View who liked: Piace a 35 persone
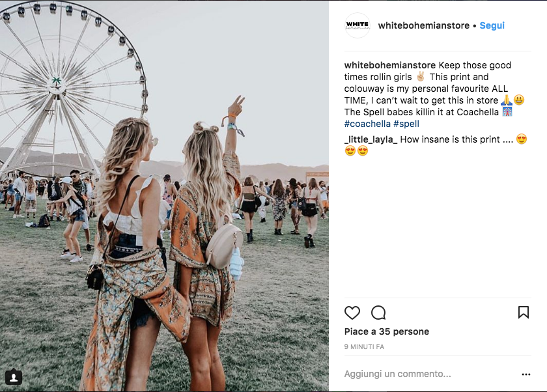Screen dimensions: 547x392 pyautogui.click(x=387, y=331)
